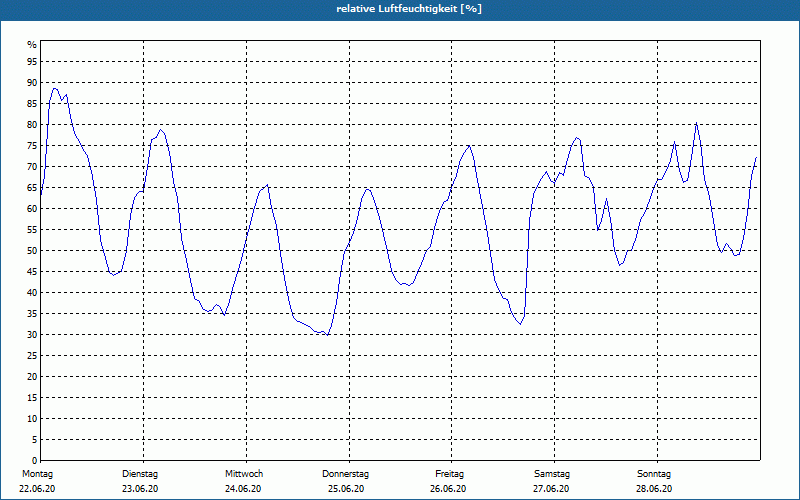The height and width of the screenshot is (500, 800).
Task: Click the 'Samstag' day label
Action: 552,474
